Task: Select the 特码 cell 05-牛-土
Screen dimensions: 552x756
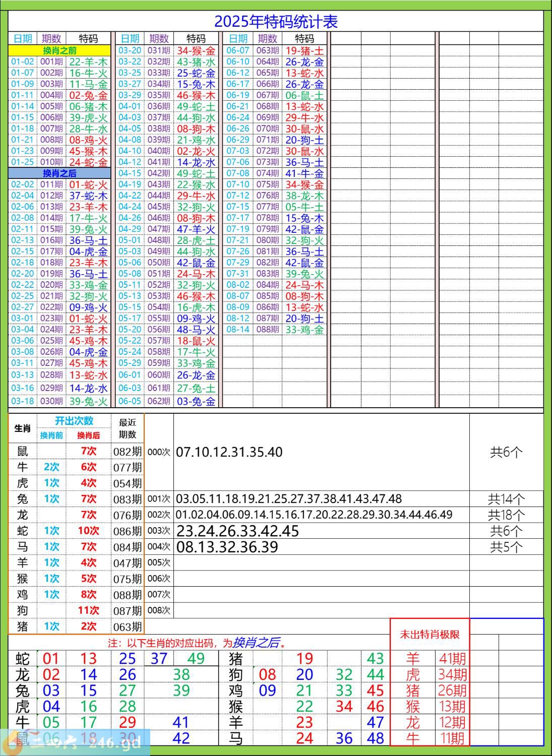Action: point(304,207)
